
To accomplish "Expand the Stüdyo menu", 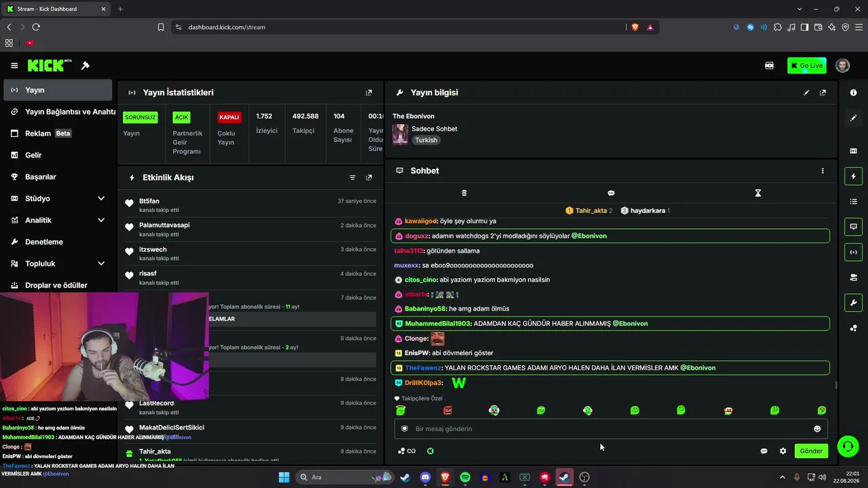I will [x=57, y=199].
